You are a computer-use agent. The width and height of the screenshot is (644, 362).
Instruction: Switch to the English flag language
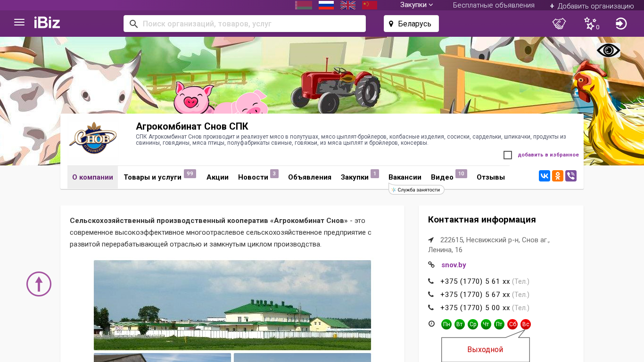348,5
